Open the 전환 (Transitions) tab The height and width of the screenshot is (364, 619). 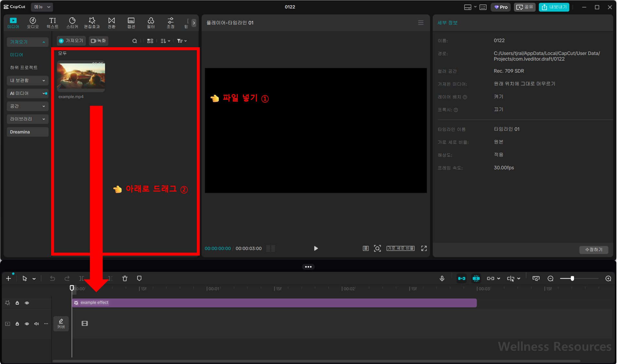(112, 23)
